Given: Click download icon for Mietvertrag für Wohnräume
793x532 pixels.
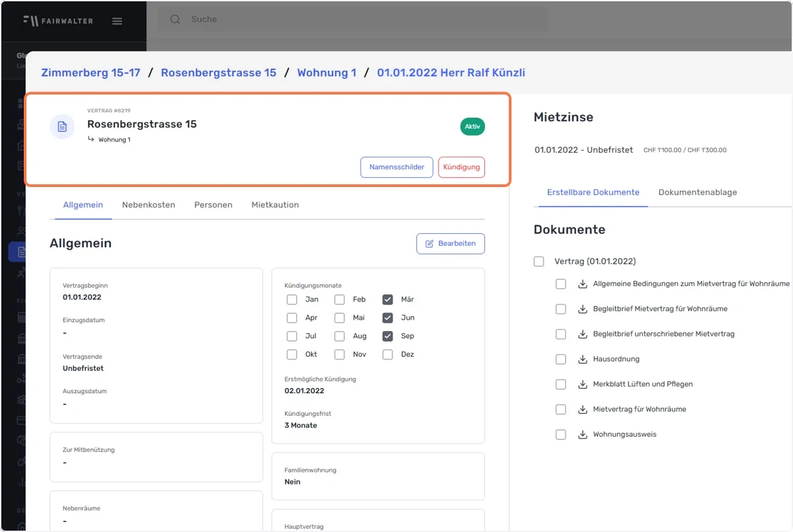Looking at the screenshot, I should point(583,410).
